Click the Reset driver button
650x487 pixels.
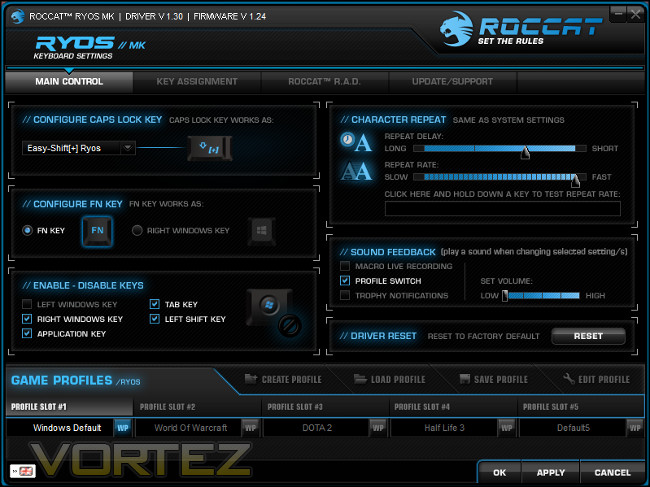[x=588, y=336]
